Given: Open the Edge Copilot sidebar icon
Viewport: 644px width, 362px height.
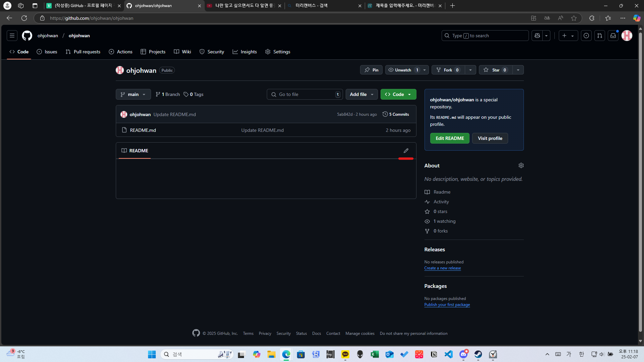Looking at the screenshot, I should (636, 18).
